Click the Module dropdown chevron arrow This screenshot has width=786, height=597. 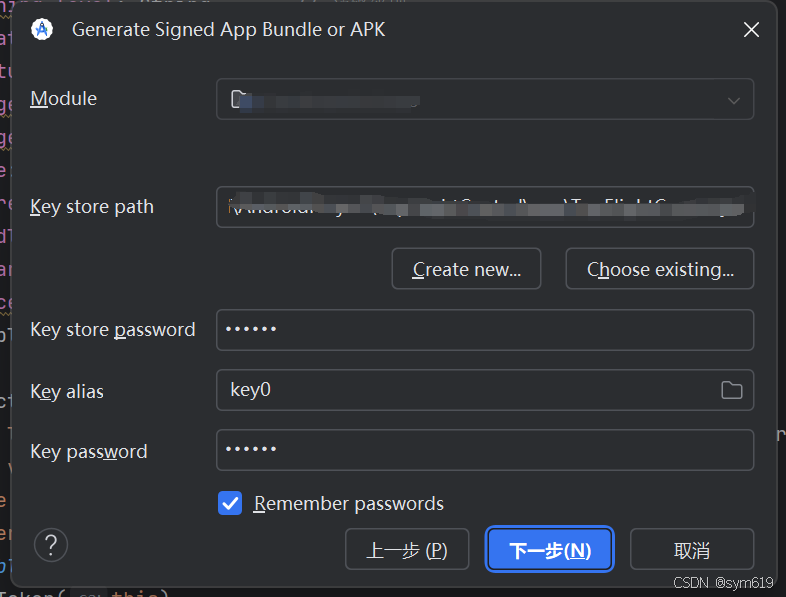[x=733, y=101]
